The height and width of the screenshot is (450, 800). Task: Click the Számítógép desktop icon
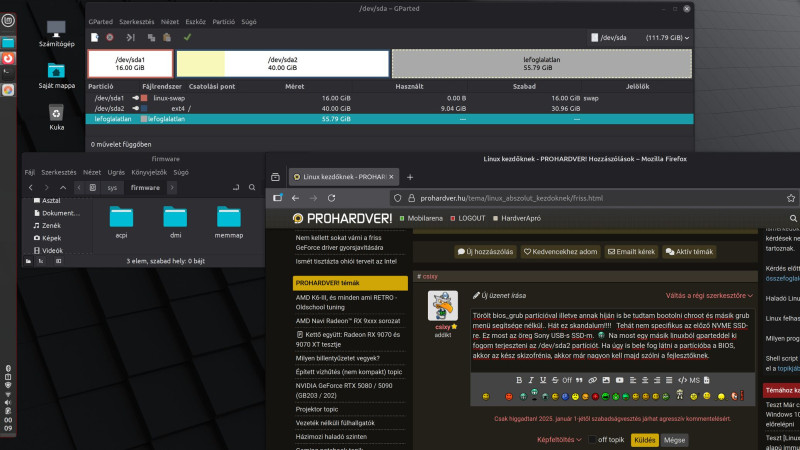click(x=57, y=34)
